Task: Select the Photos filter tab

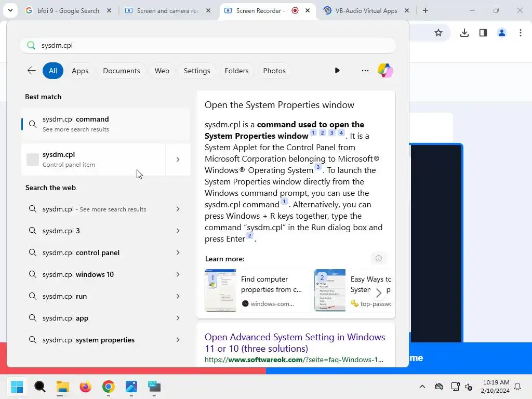Action: (x=274, y=71)
